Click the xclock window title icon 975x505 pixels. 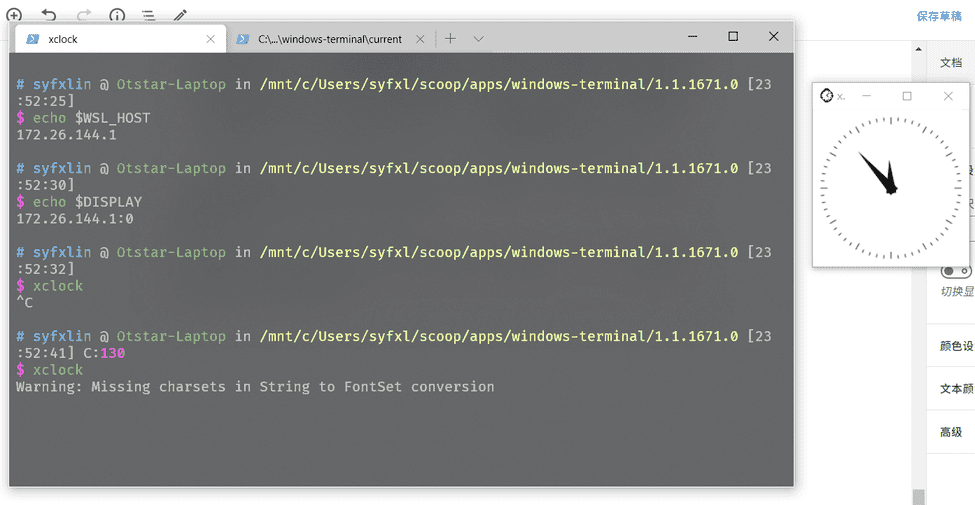(826, 96)
